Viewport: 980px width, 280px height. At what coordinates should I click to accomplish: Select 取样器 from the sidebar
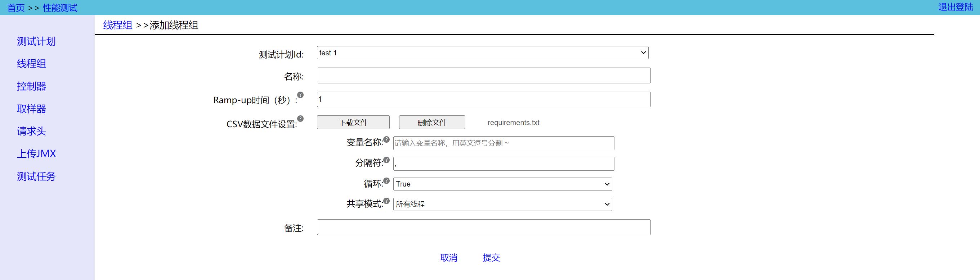[x=31, y=109]
